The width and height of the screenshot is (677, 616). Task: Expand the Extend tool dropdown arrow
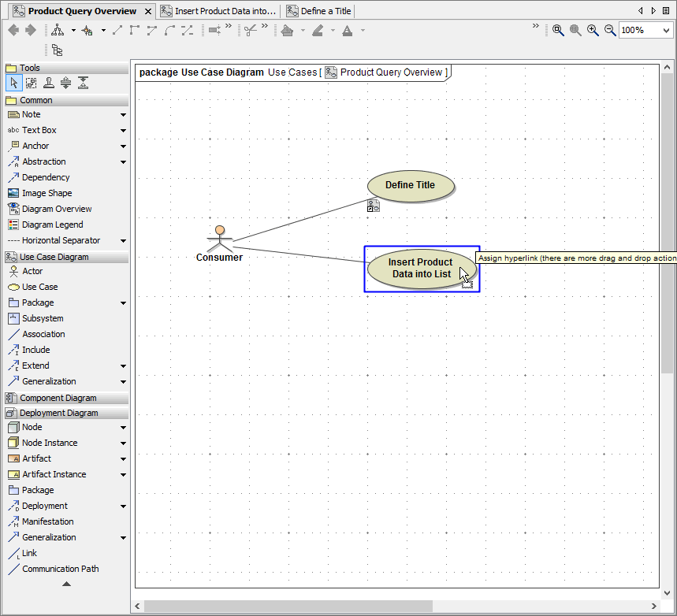coord(123,366)
